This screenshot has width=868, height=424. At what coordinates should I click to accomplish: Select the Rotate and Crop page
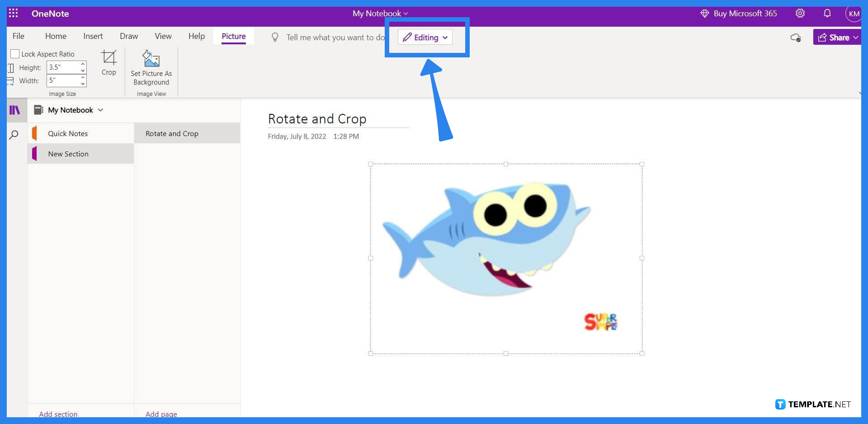coord(172,133)
